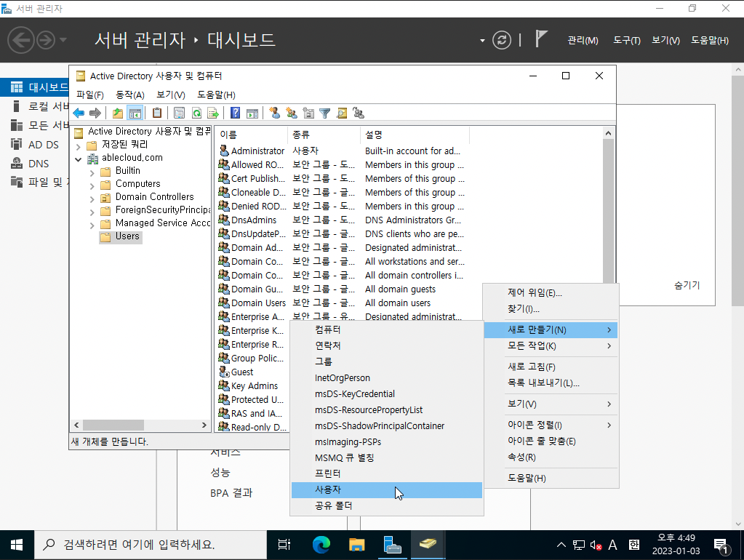
Task: Toggle the Show/Hide Console Tree icon
Action: point(135,113)
